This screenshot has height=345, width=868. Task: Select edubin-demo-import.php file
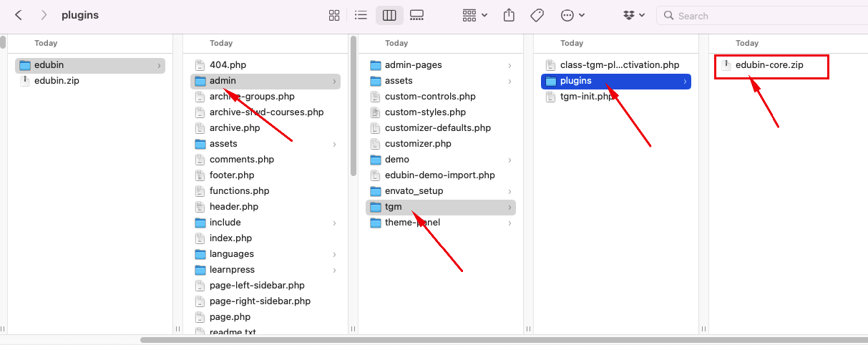(441, 175)
